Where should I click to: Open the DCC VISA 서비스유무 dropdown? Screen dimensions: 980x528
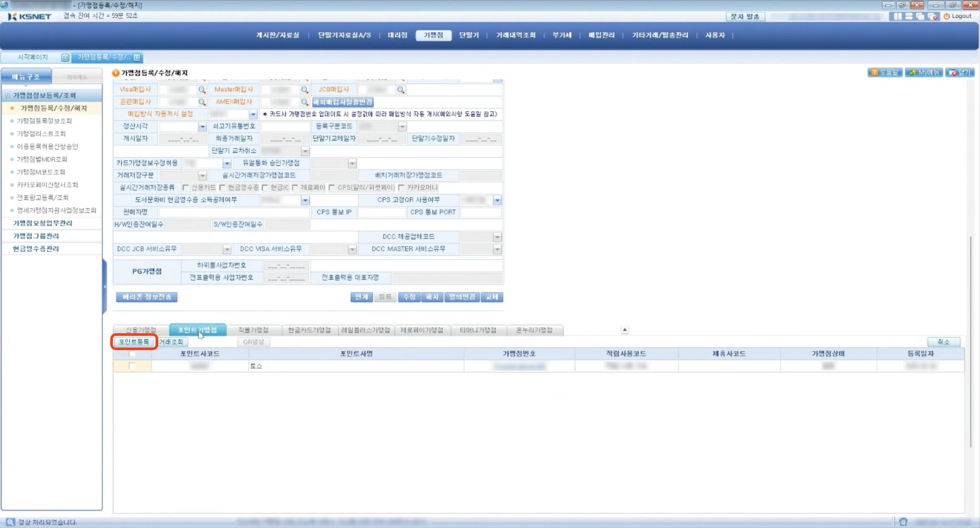(x=352, y=249)
